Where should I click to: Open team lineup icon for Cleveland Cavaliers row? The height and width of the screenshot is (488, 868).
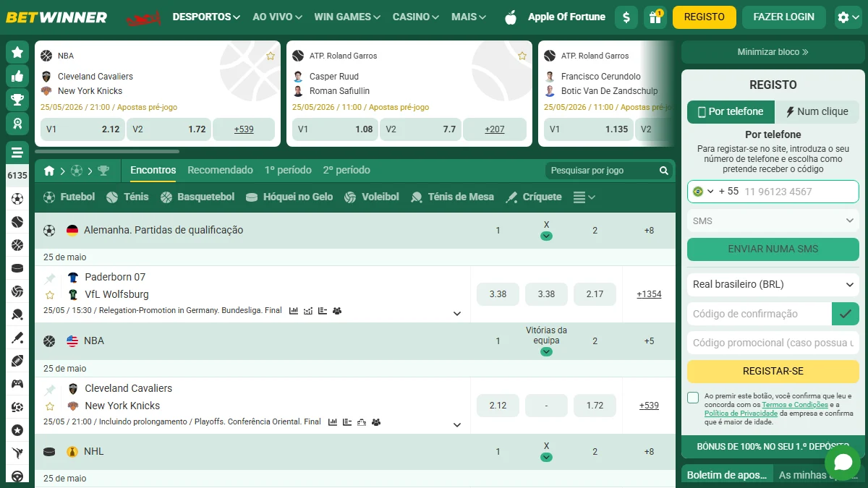coord(376,422)
